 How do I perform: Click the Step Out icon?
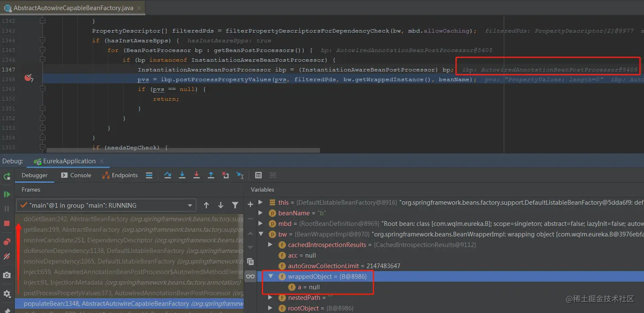click(x=211, y=175)
